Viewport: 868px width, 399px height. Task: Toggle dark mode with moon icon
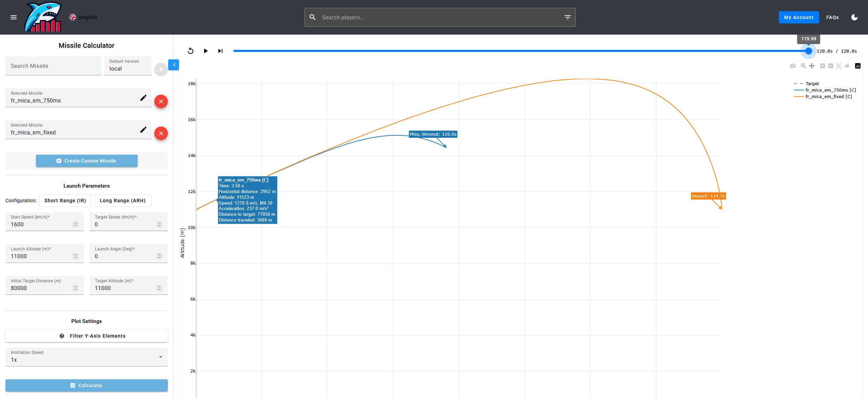coord(854,17)
